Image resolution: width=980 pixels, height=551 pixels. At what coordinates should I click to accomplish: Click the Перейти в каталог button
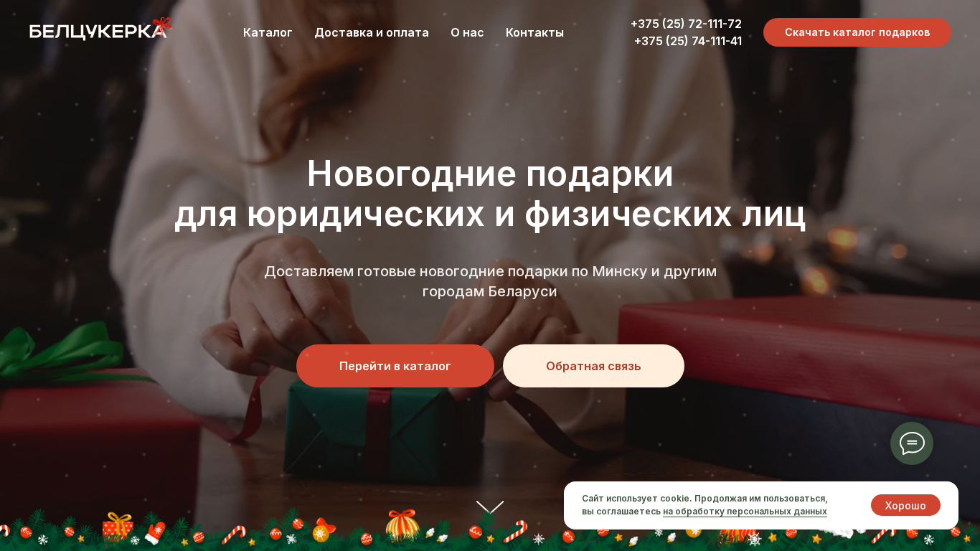tap(395, 366)
